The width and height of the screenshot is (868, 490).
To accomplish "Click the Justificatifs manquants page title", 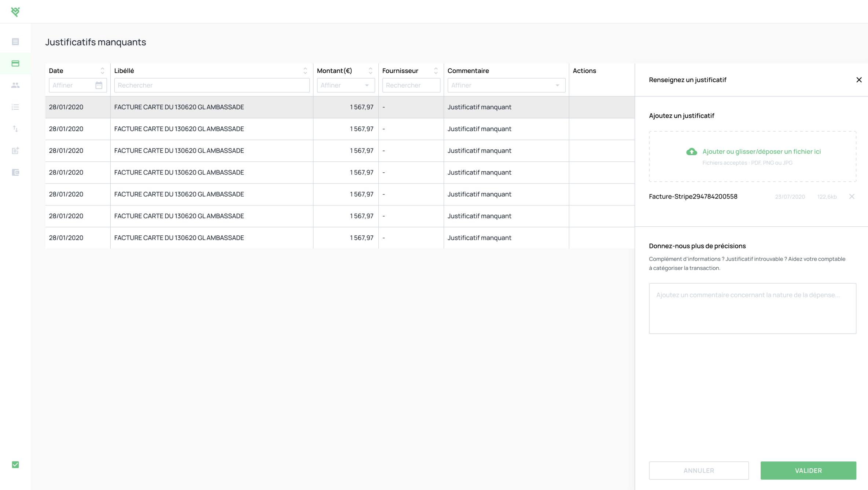I will click(96, 42).
